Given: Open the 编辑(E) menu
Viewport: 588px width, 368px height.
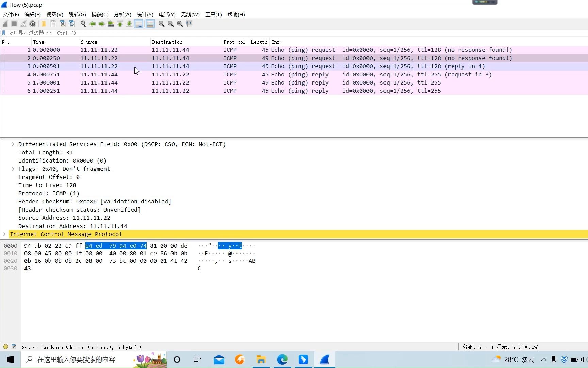Looking at the screenshot, I should [x=33, y=15].
